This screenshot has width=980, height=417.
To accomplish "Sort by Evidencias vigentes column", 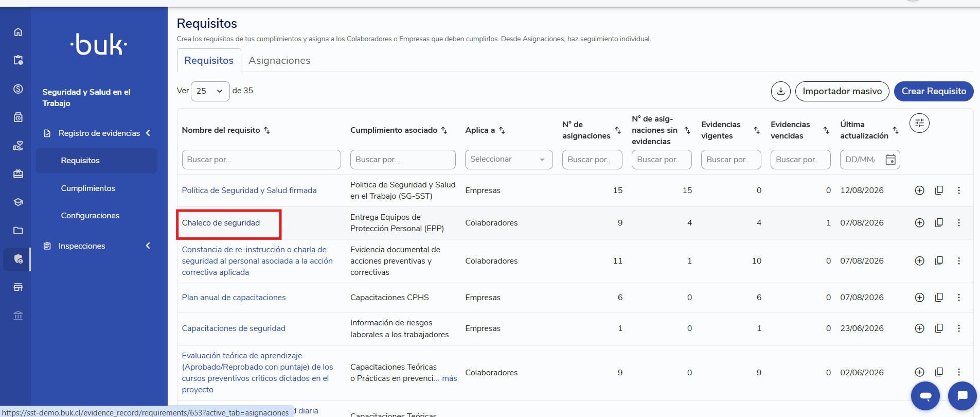I will click(x=757, y=130).
